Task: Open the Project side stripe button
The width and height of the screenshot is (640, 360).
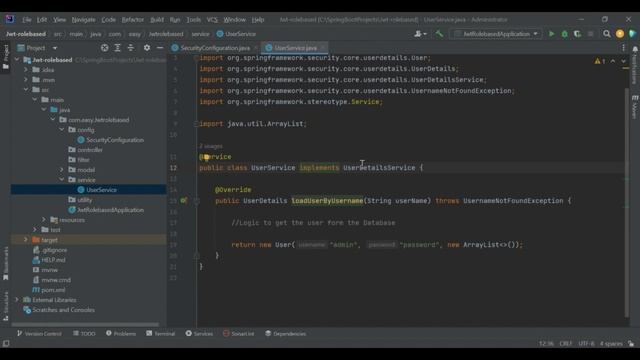Action: pyautogui.click(x=6, y=57)
